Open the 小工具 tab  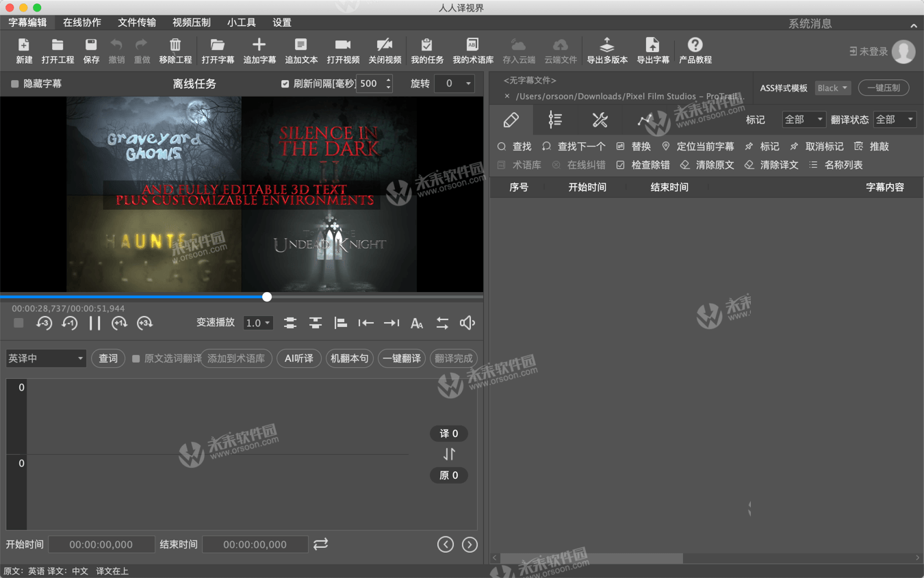tap(242, 23)
